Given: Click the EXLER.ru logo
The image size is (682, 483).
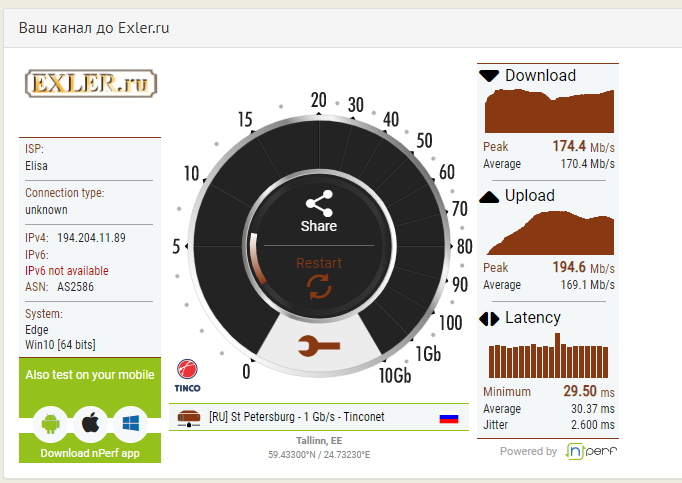Looking at the screenshot, I should pos(90,82).
